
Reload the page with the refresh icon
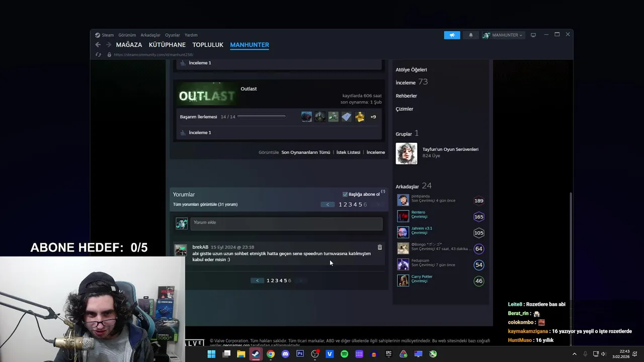(98, 54)
